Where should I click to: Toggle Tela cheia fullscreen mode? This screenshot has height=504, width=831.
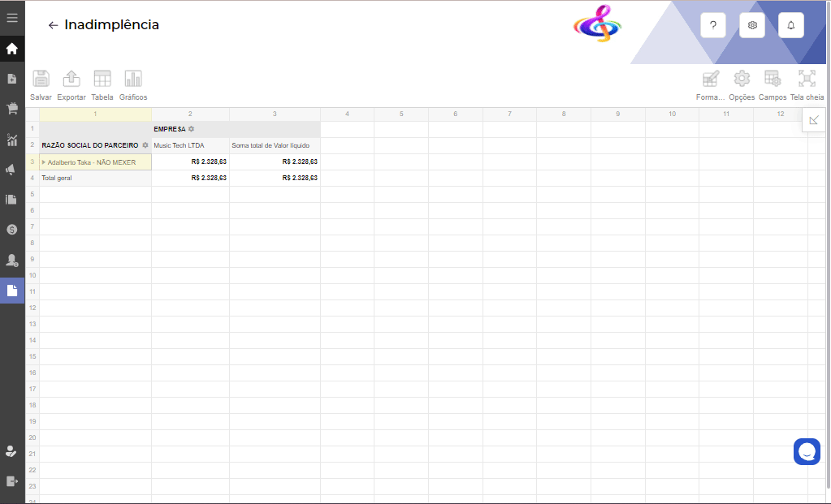(807, 80)
